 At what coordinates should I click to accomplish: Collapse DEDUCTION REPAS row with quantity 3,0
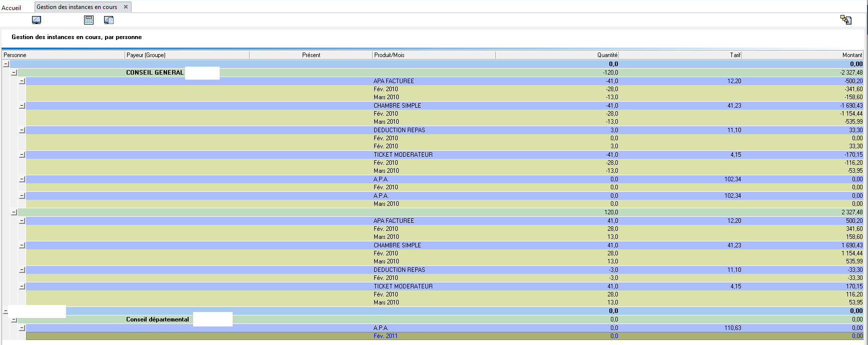point(22,130)
